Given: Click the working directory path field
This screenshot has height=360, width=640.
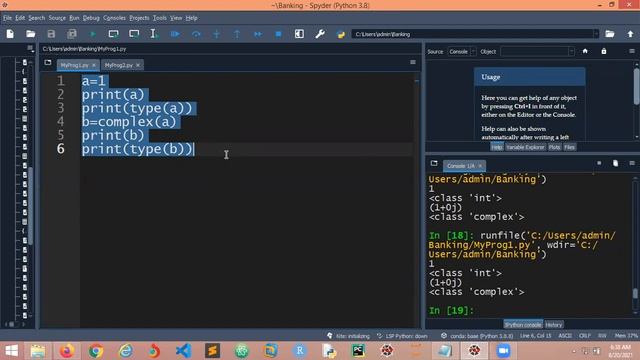Looking at the screenshot, I should pos(473,34).
